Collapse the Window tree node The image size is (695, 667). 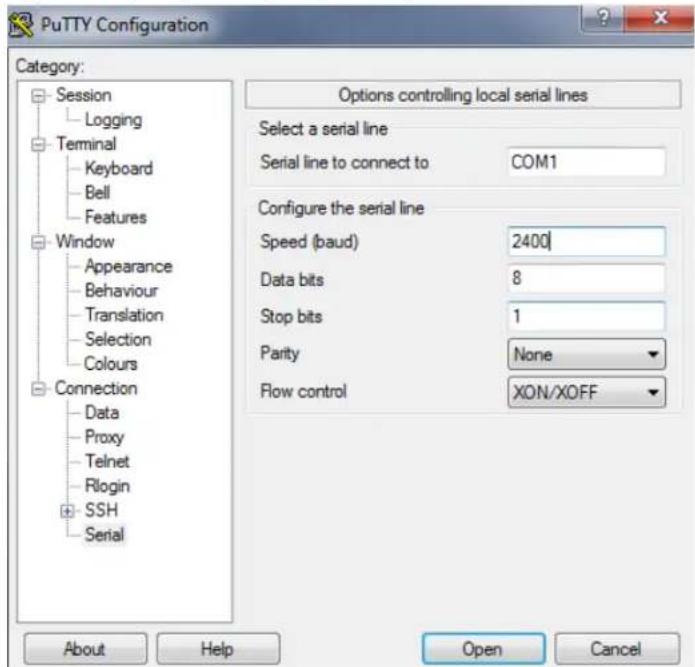pos(39,242)
